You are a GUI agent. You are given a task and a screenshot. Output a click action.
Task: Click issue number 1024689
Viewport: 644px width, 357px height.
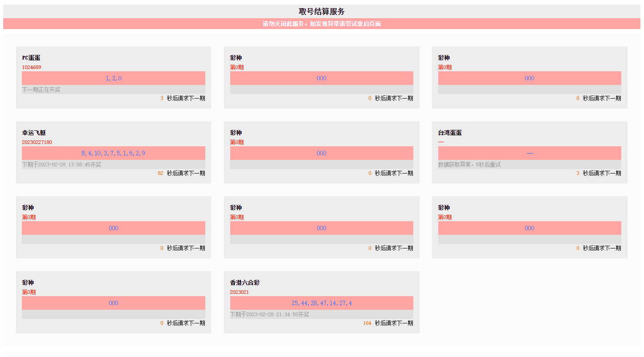[32, 67]
